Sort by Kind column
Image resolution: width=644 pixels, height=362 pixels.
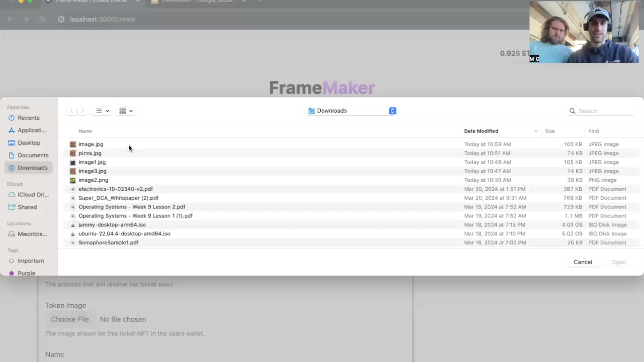tap(593, 131)
